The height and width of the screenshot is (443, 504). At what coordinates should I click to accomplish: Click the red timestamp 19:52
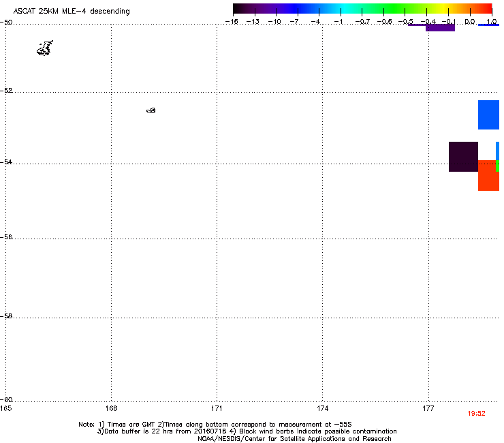[476, 414]
